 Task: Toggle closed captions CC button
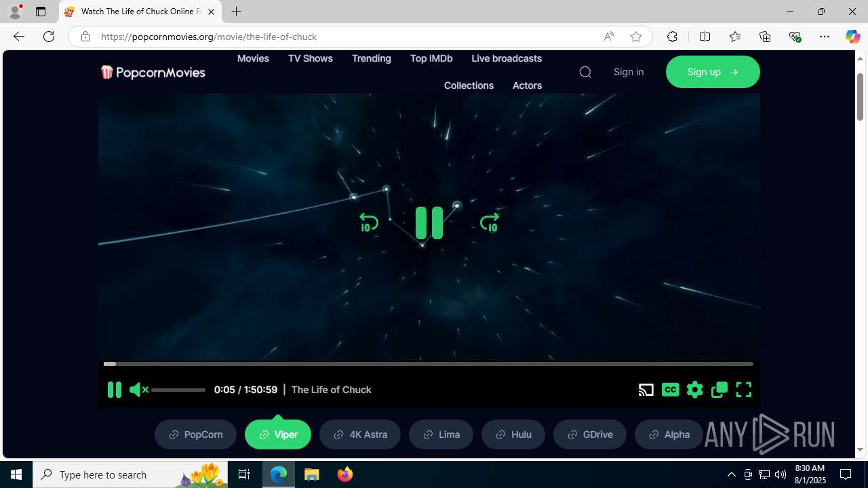click(x=670, y=389)
